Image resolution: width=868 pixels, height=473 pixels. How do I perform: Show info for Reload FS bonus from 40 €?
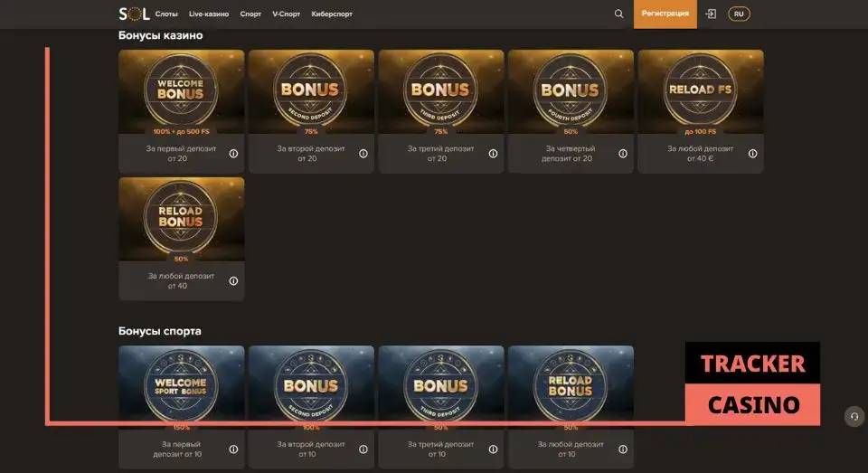(753, 154)
